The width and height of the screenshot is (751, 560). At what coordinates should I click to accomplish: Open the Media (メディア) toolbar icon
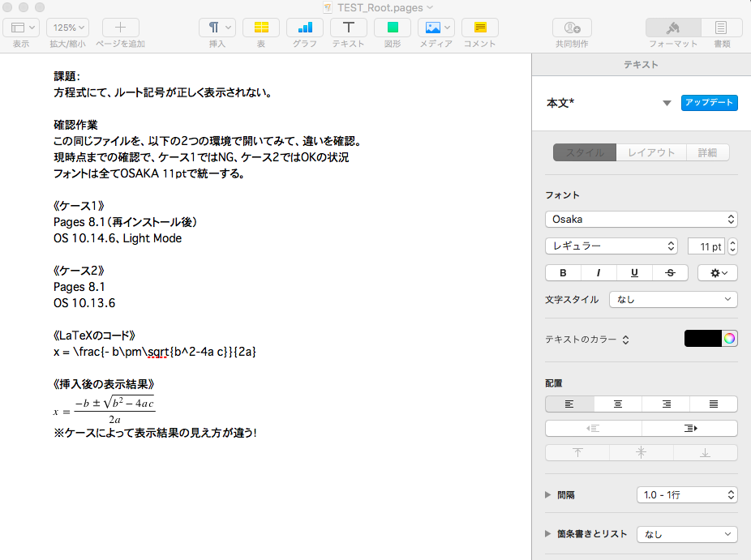pos(436,28)
